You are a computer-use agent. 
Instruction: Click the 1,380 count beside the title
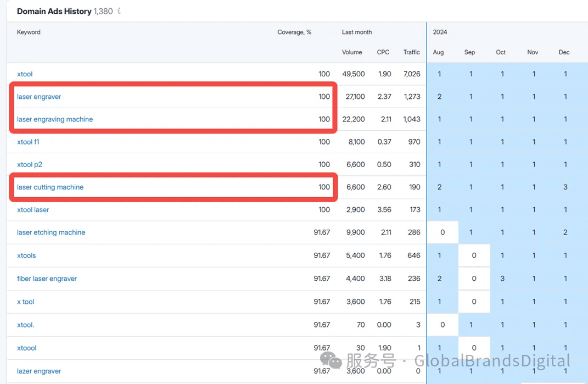[103, 11]
